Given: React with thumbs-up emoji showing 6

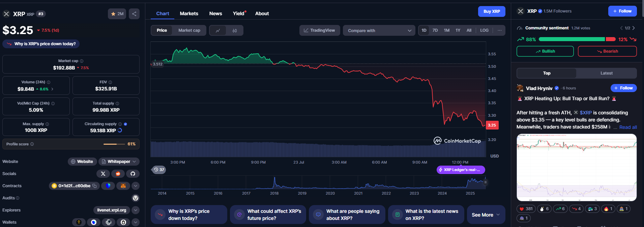Looking at the screenshot, I should [544, 209].
